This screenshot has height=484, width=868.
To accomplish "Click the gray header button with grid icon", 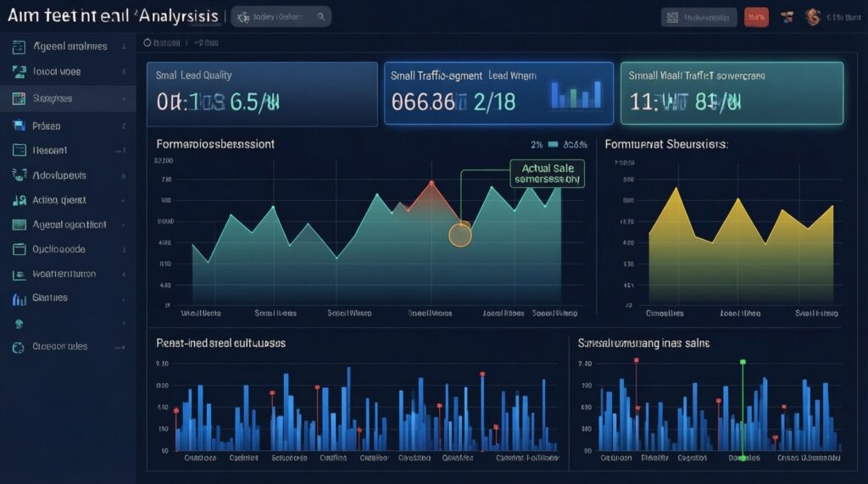I will click(697, 16).
